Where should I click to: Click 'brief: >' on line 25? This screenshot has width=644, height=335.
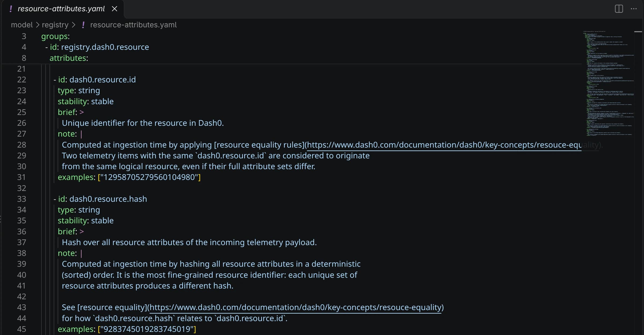[x=71, y=112]
